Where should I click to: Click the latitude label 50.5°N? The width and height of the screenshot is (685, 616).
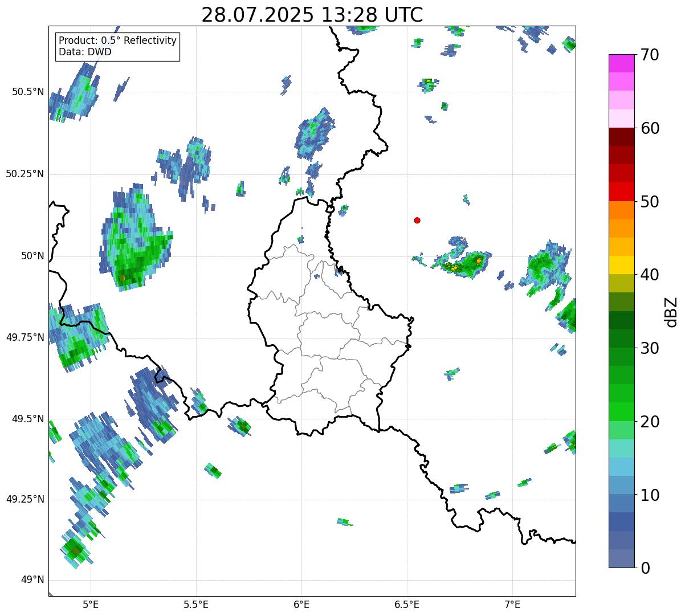click(27, 92)
